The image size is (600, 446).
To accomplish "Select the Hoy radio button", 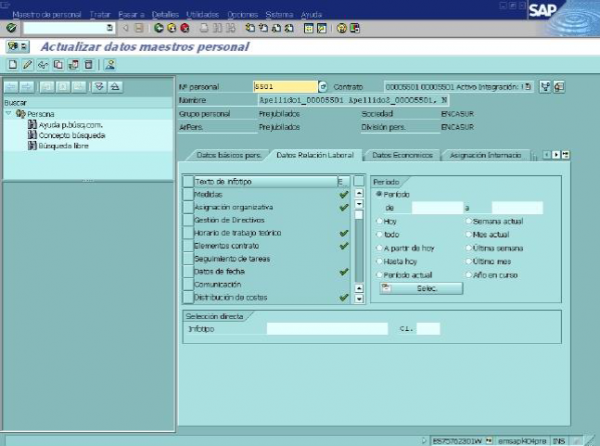I will (x=379, y=221).
